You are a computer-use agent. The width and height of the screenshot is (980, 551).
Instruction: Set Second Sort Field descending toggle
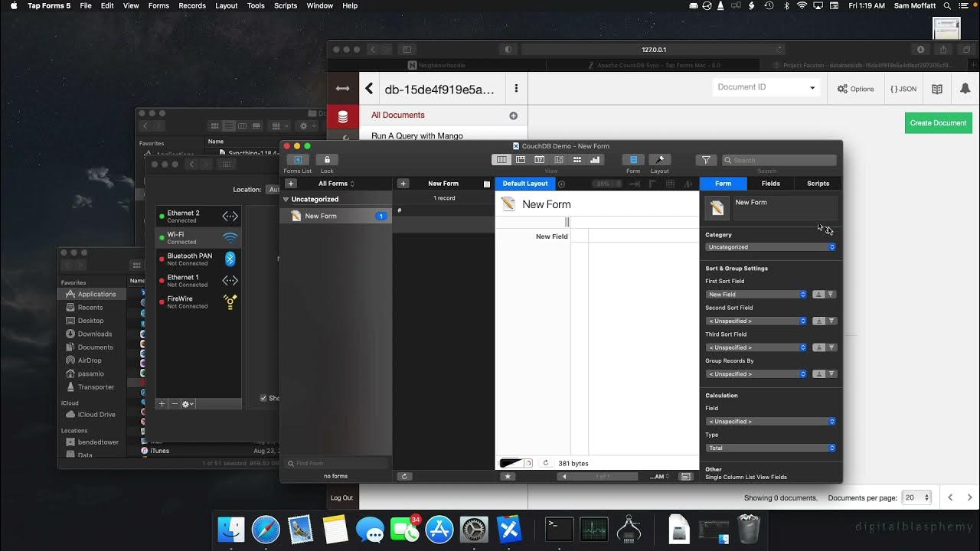pos(831,321)
